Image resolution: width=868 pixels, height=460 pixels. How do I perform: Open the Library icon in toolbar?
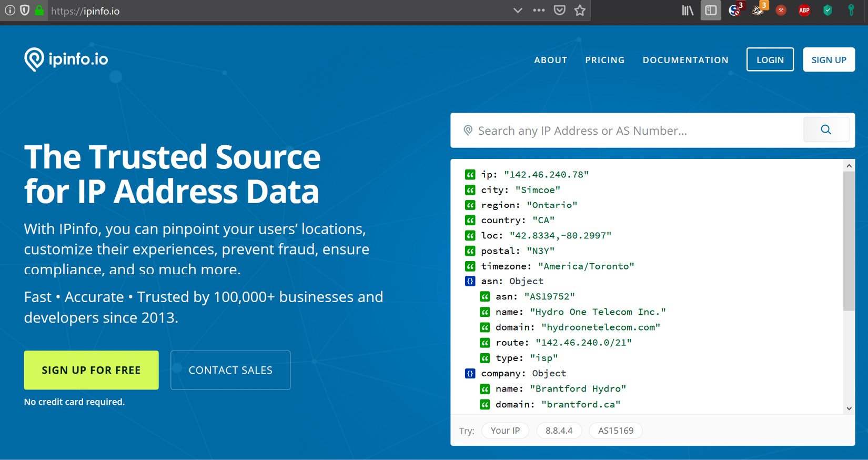click(688, 11)
